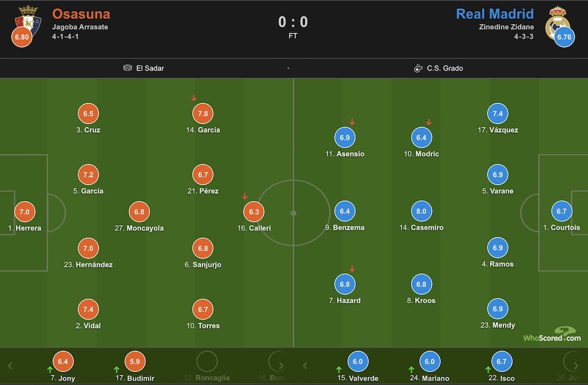The image size is (588, 385).
Task: Show next Osasuna substitutes
Action: 281,366
